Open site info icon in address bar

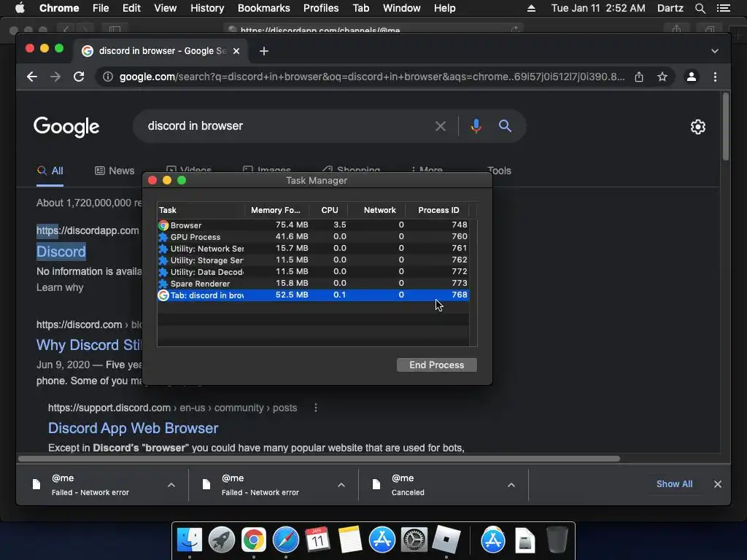click(x=108, y=77)
